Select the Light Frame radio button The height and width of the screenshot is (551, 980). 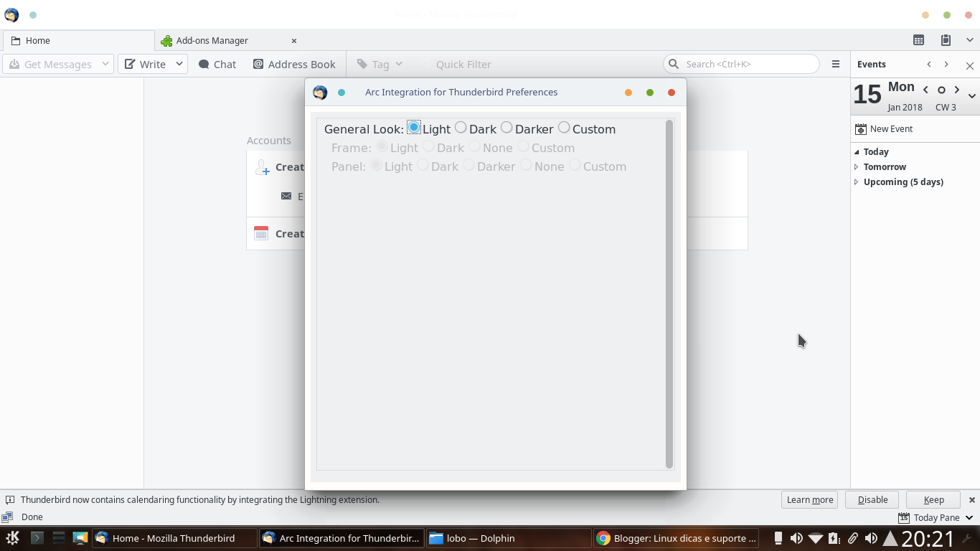tap(382, 146)
